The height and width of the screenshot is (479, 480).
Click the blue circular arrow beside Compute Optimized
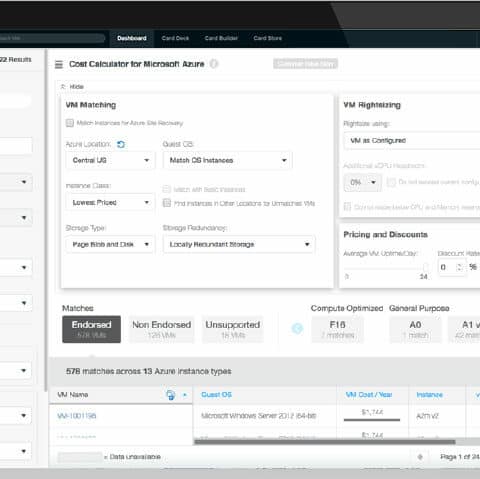pyautogui.click(x=297, y=329)
